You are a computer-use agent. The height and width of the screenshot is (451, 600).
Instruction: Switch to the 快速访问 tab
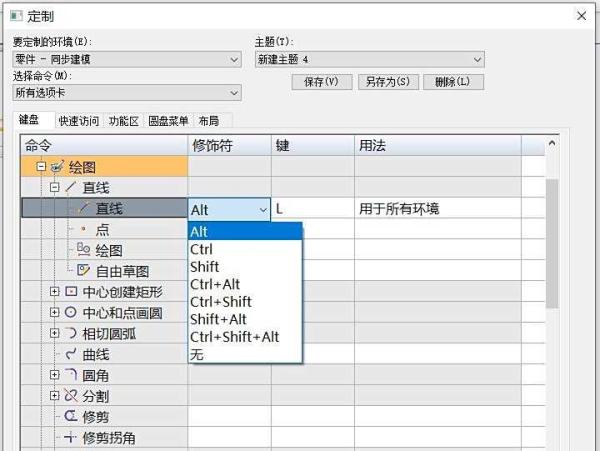(x=79, y=121)
